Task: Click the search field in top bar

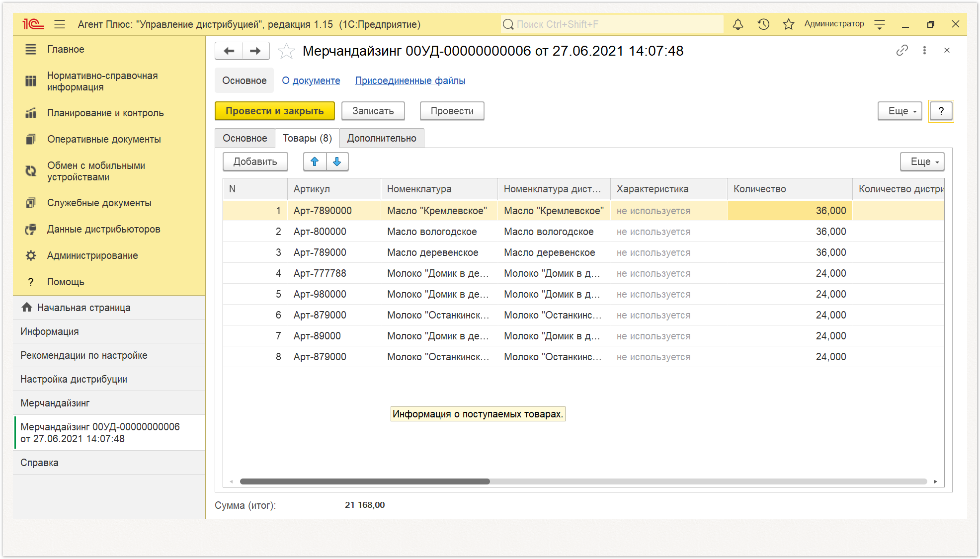Action: pyautogui.click(x=612, y=24)
